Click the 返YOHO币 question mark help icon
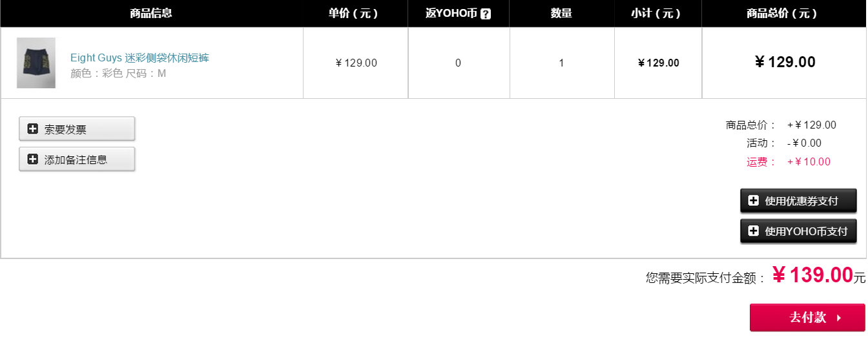The height and width of the screenshot is (354, 868). 486,14
